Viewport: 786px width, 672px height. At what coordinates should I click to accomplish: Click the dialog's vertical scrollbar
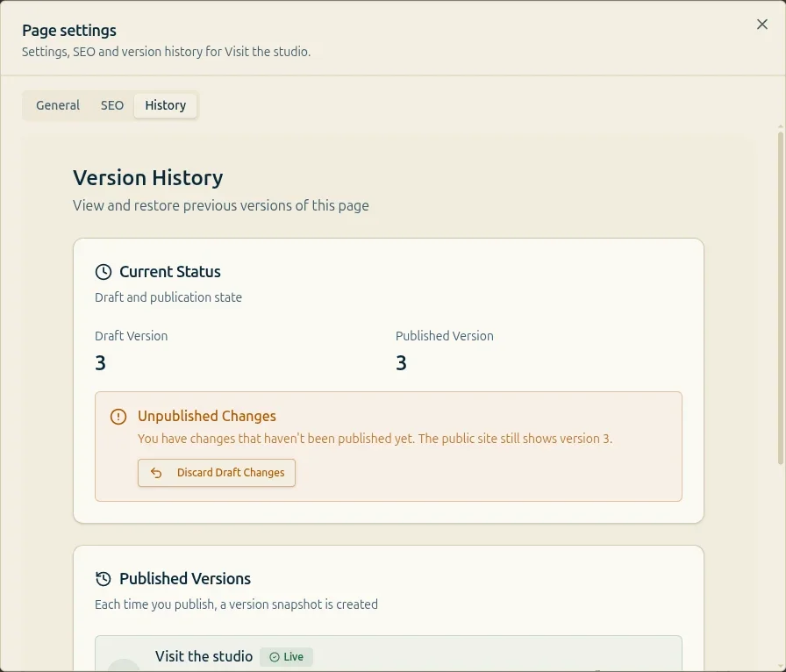(x=781, y=298)
